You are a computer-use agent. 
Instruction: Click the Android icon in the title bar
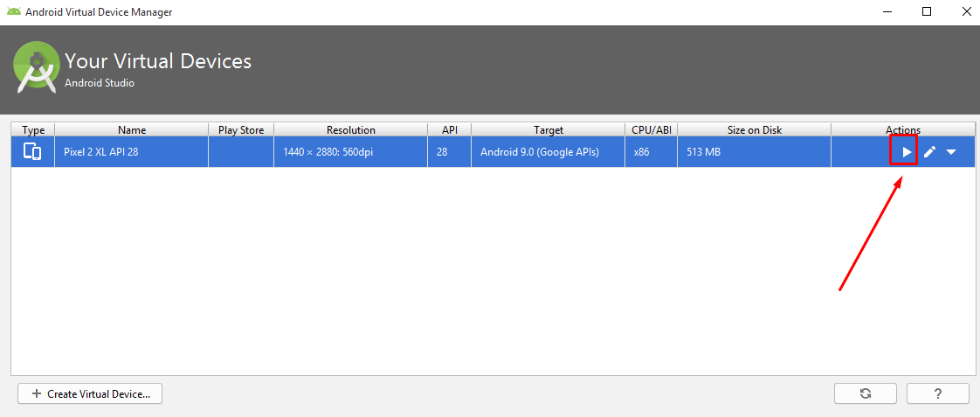[13, 12]
